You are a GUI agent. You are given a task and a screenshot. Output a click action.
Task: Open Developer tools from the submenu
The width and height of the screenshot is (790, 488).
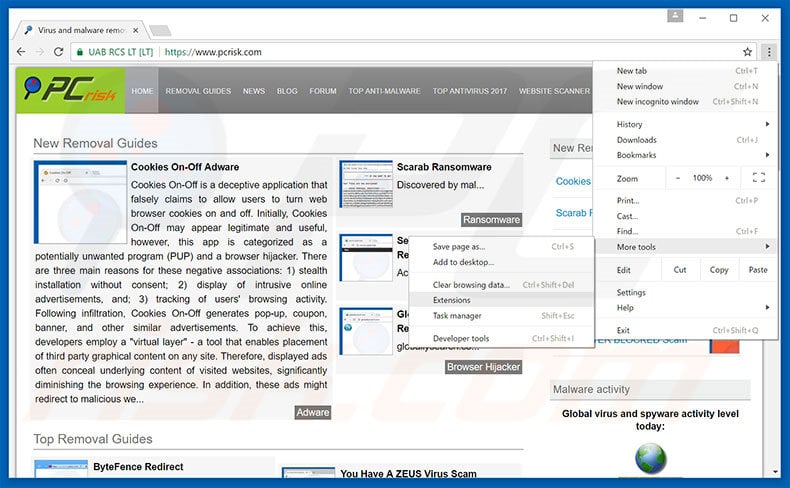click(x=501, y=338)
